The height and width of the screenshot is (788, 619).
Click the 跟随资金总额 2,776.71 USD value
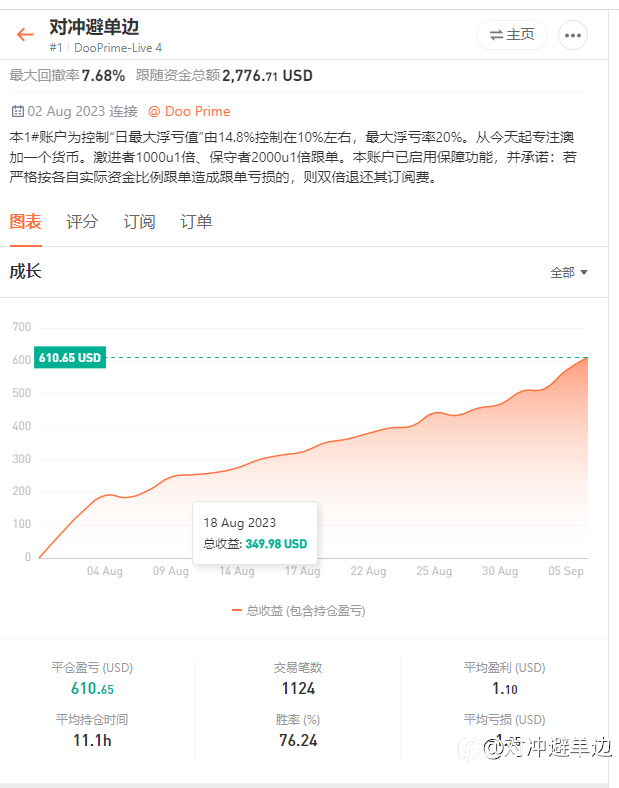(x=267, y=75)
